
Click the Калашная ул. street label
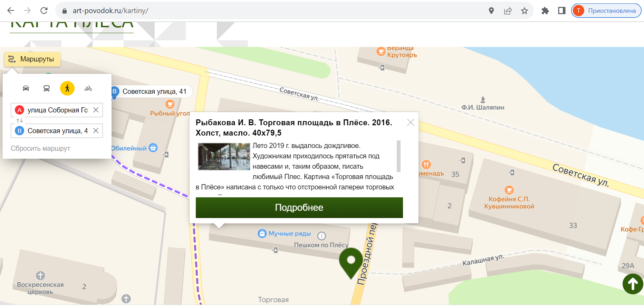click(x=483, y=260)
